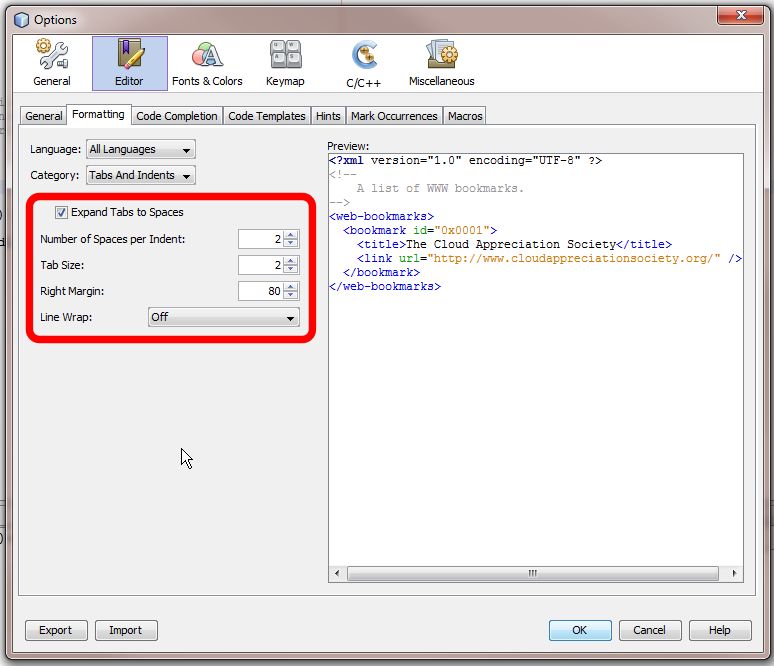Click the <web-bookmarks> opening tag in preview
This screenshot has width=774, height=666.
[x=382, y=216]
